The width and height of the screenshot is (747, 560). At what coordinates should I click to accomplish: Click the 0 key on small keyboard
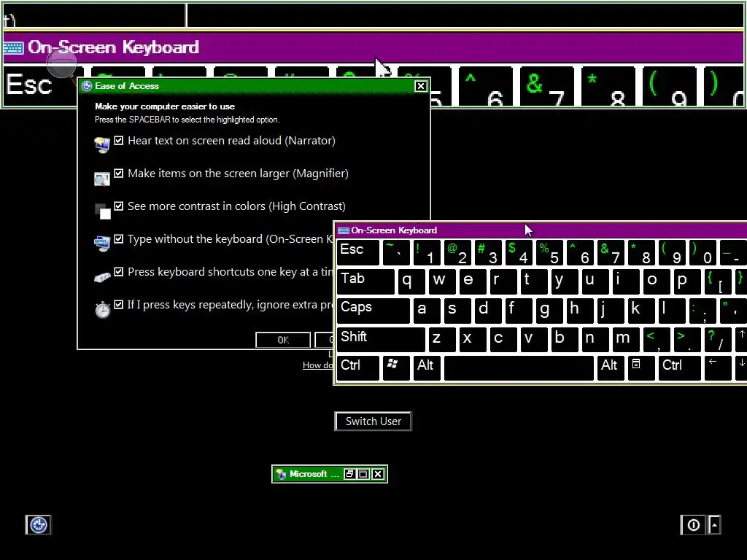tap(703, 252)
